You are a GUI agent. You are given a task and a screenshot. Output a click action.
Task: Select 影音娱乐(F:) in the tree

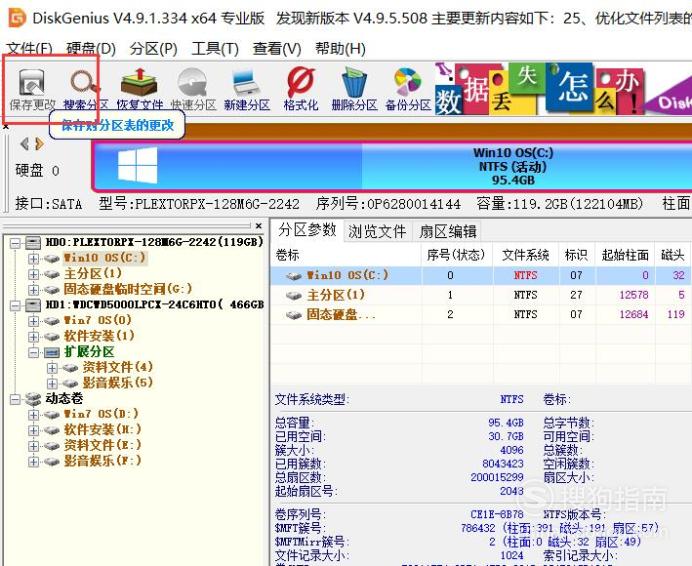(103, 461)
